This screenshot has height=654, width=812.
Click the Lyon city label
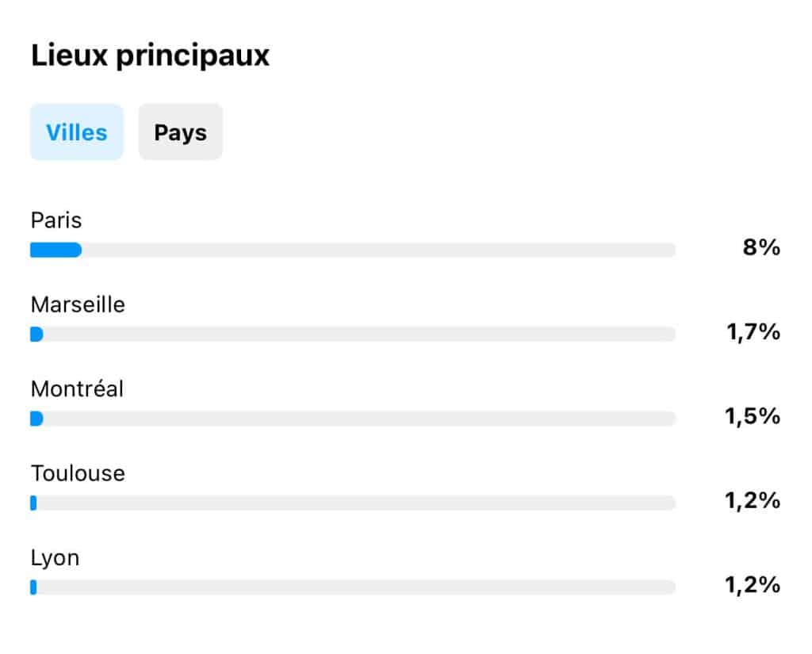coord(55,558)
